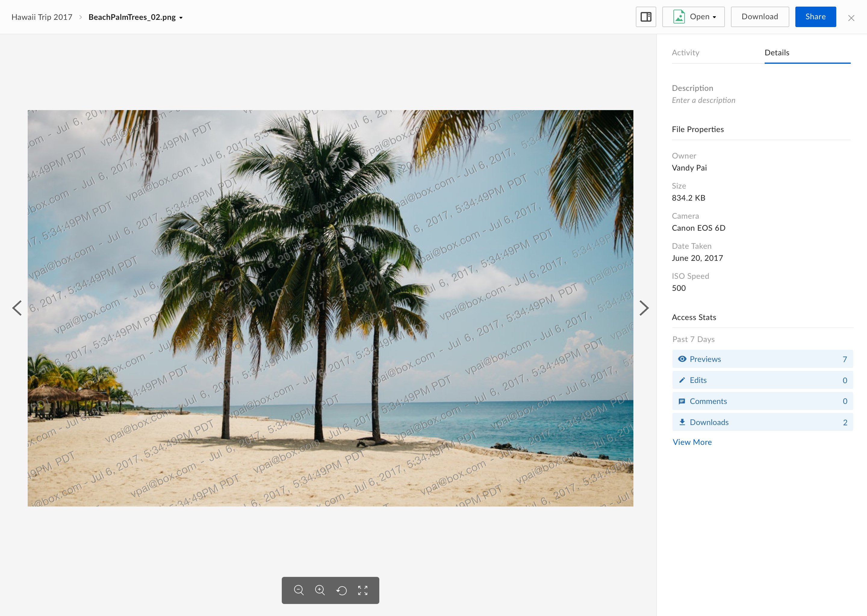Screen dimensions: 867x616
Task: Open the Downloads access stat row
Action: point(762,422)
